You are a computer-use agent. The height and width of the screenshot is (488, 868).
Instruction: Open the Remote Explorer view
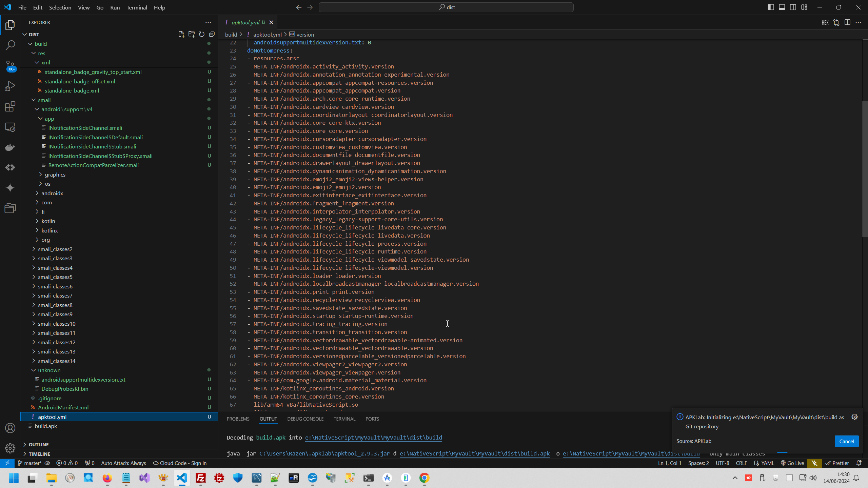10,127
